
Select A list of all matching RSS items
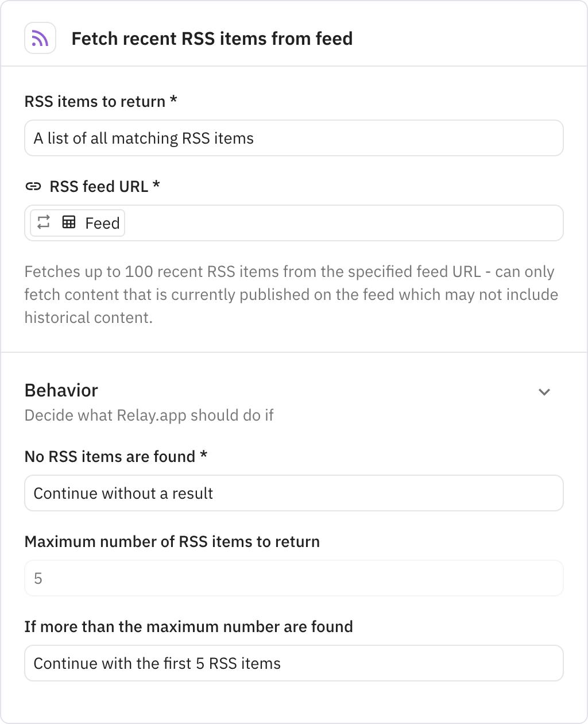pos(293,138)
